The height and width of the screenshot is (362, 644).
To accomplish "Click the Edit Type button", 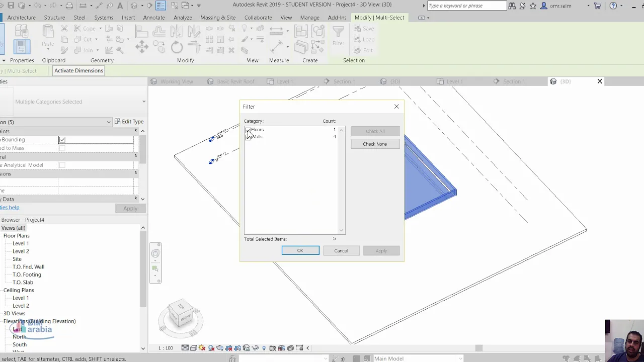I will pyautogui.click(x=129, y=122).
